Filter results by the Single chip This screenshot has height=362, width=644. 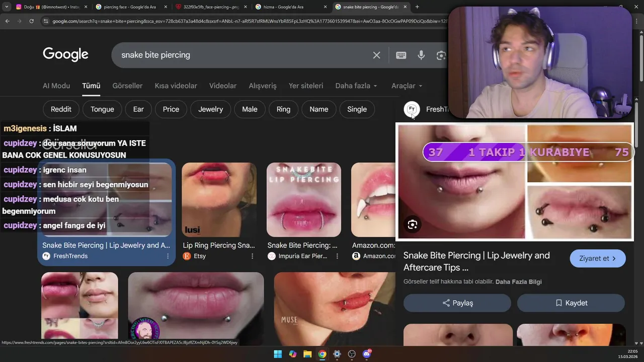pyautogui.click(x=357, y=109)
